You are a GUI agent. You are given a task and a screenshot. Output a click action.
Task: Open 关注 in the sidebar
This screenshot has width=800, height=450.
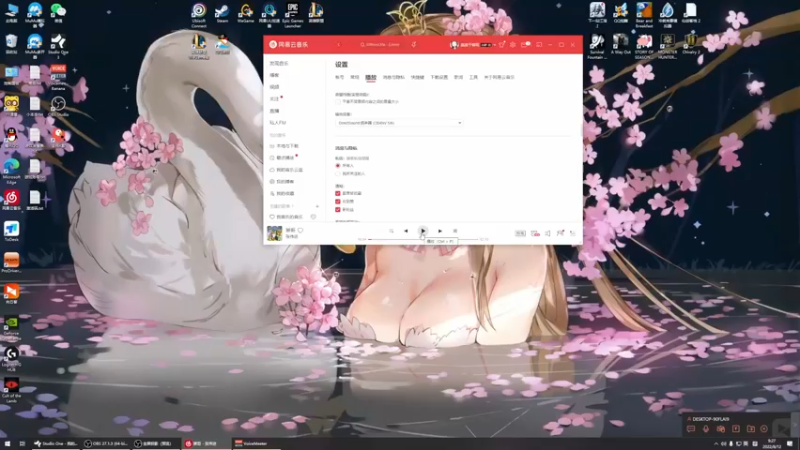tap(274, 99)
